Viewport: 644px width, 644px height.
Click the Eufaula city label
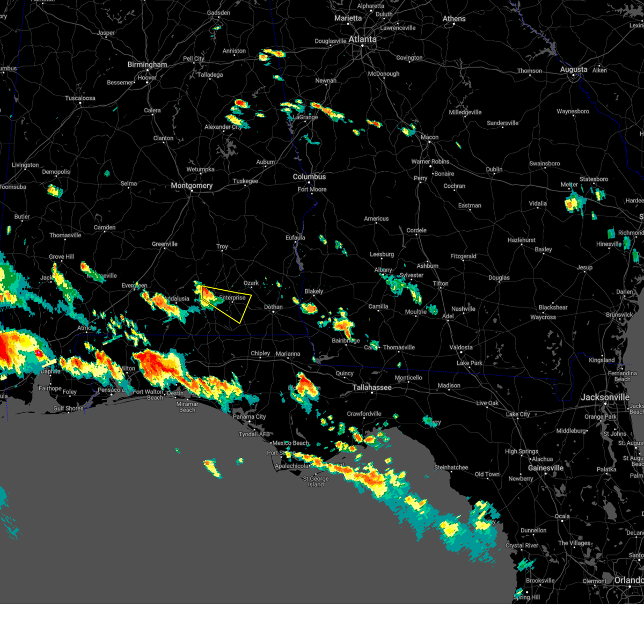point(295,238)
